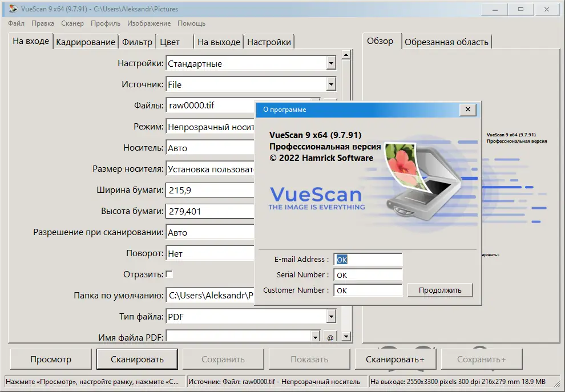Click the Customer Number field
565x392 pixels.
tap(368, 290)
